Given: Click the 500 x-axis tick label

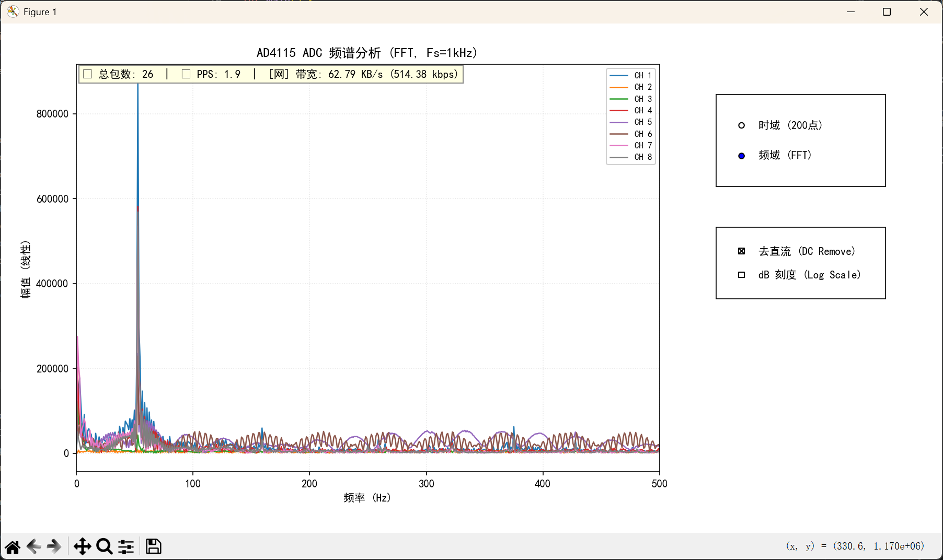Looking at the screenshot, I should tap(659, 484).
